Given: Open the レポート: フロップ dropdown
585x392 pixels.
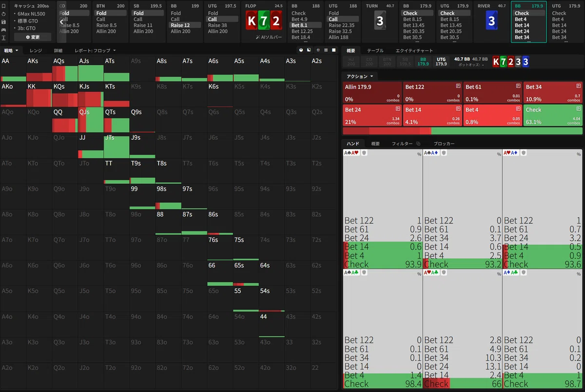Looking at the screenshot, I should pyautogui.click(x=95, y=50).
